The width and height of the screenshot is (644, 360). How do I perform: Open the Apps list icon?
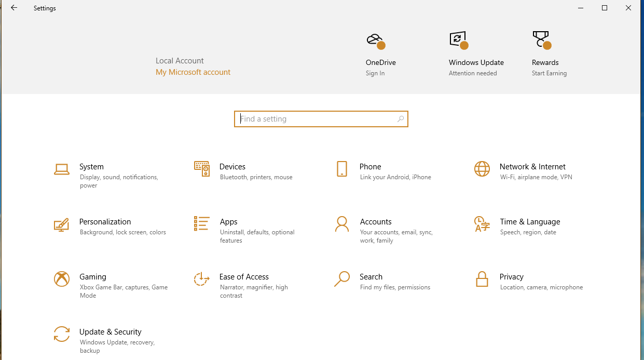coord(201,224)
